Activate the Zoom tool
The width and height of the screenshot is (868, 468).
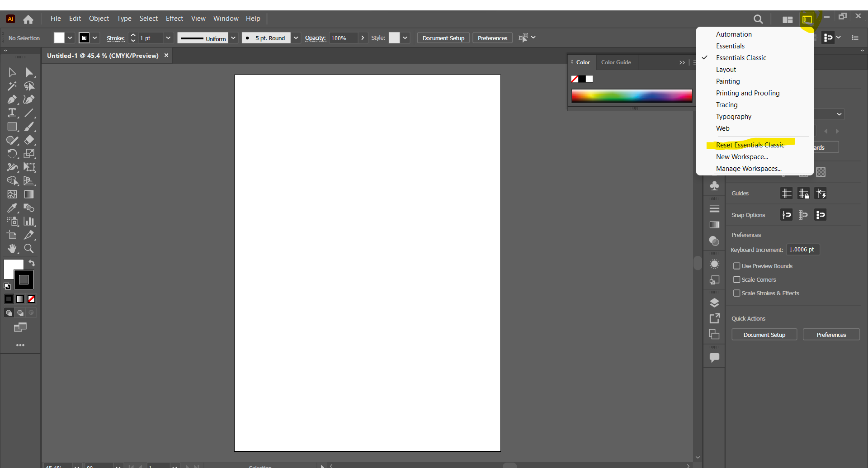pos(29,249)
